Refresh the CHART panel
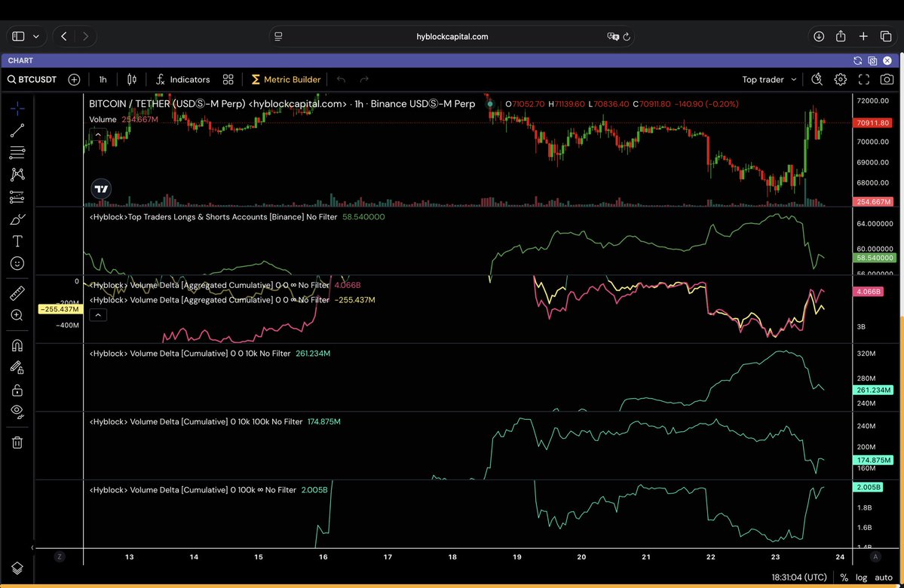 [x=857, y=60]
